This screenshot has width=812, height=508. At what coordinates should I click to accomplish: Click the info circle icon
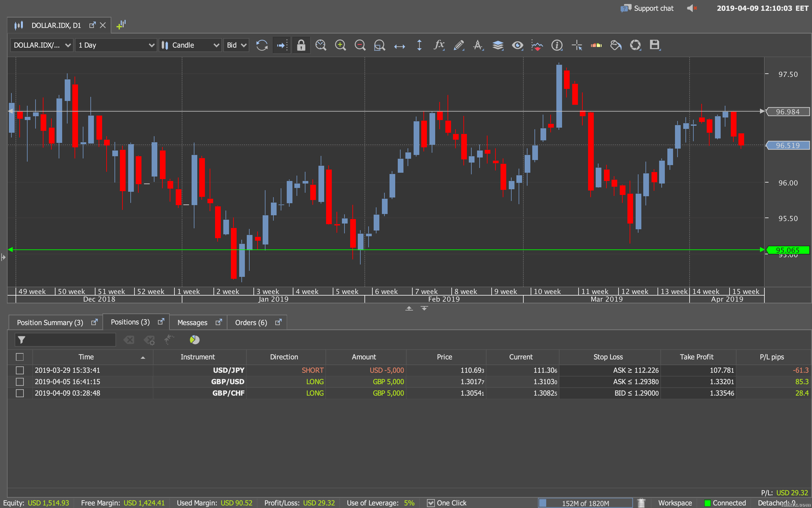pos(557,45)
